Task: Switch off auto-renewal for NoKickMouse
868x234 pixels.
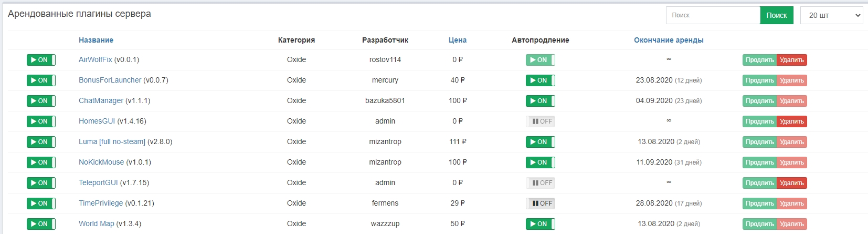Action: tap(540, 162)
